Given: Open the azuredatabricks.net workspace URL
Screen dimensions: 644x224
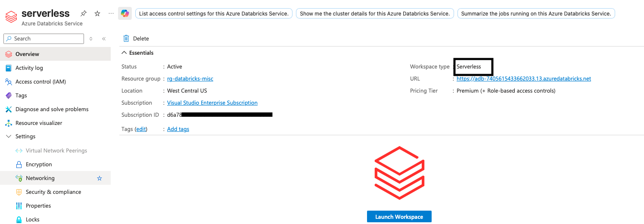Looking at the screenshot, I should (524, 79).
